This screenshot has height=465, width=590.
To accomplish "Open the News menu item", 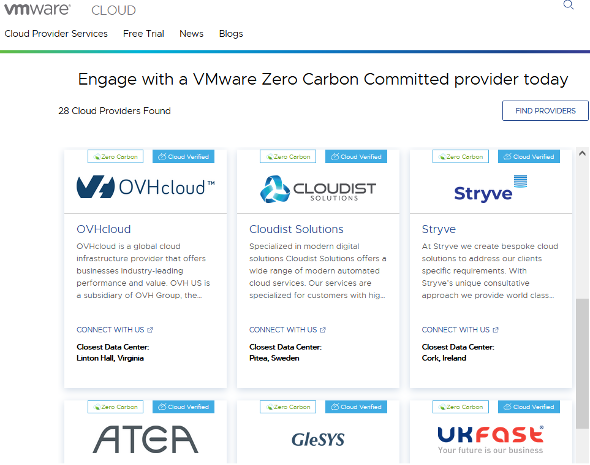I will 192,34.
